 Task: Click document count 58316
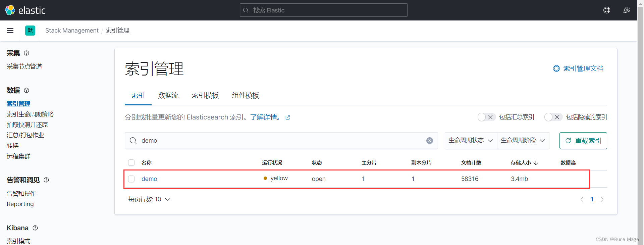click(x=470, y=179)
